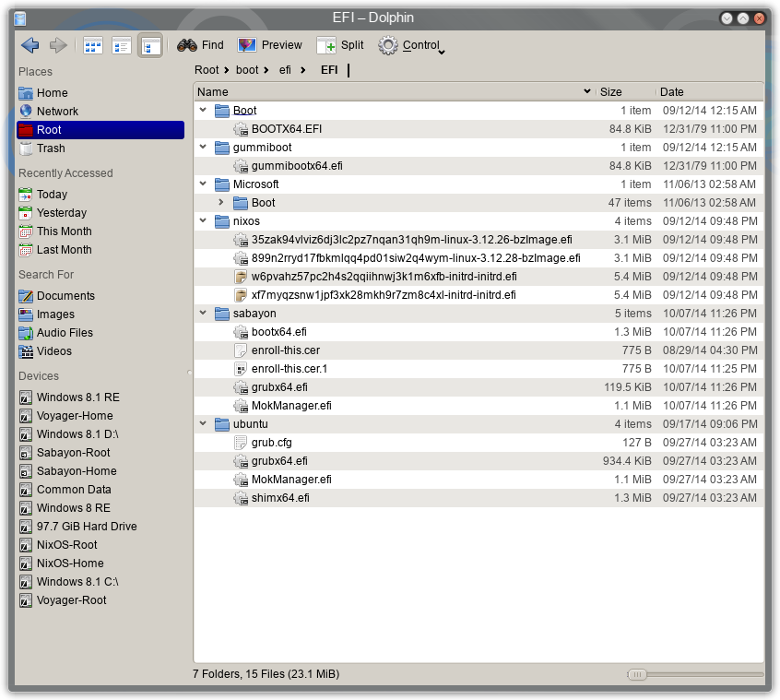Open Trash in Places panel
The image size is (780, 700).
(x=100, y=148)
